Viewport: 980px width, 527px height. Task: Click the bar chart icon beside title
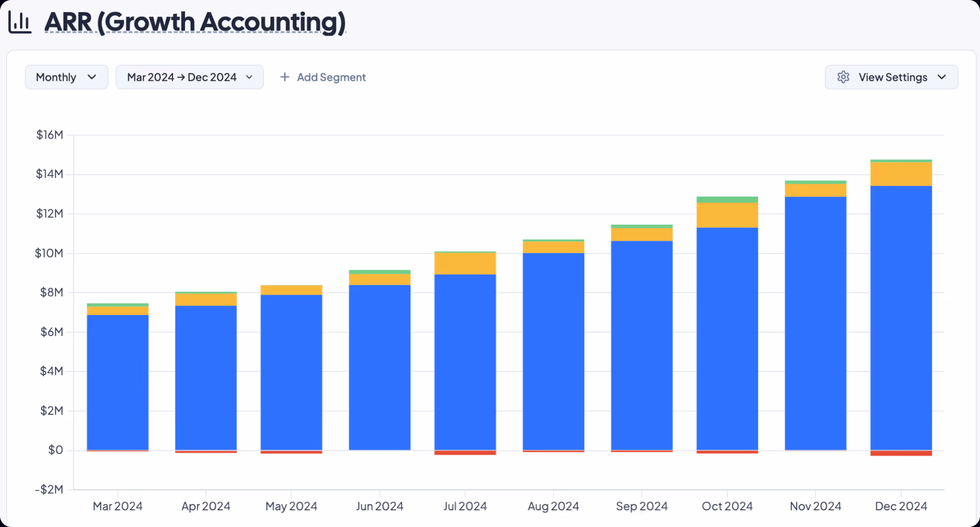click(20, 22)
